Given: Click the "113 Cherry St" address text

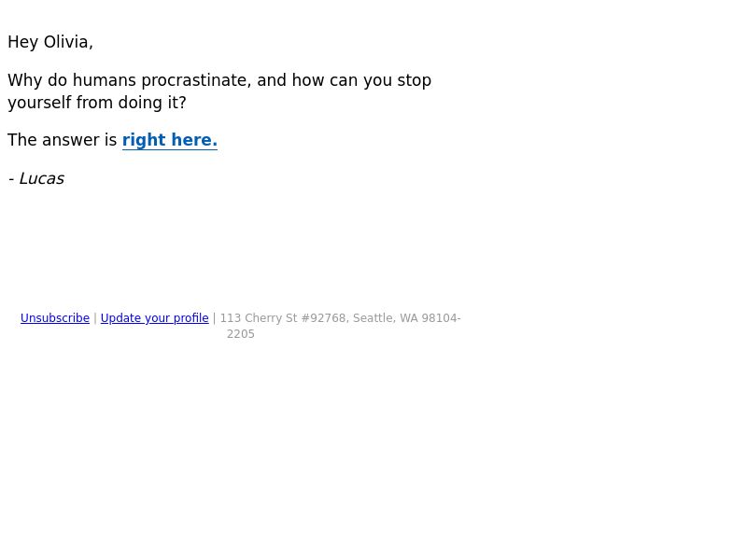Looking at the screenshot, I should 259,318.
